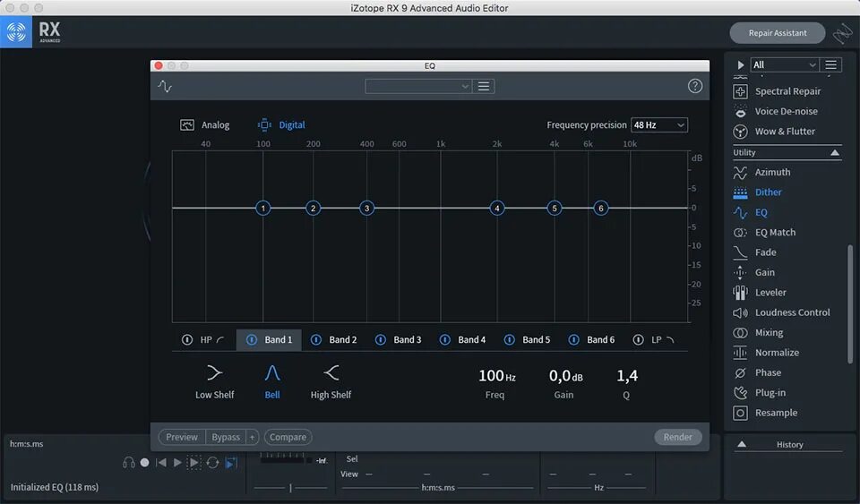Switch EQ to Analog mode

(x=204, y=125)
